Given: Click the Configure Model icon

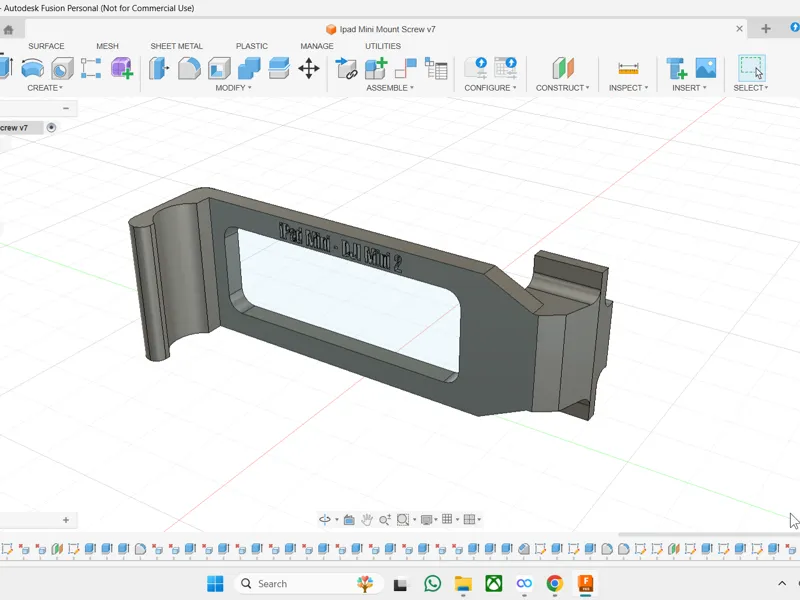Looking at the screenshot, I should pos(476,68).
